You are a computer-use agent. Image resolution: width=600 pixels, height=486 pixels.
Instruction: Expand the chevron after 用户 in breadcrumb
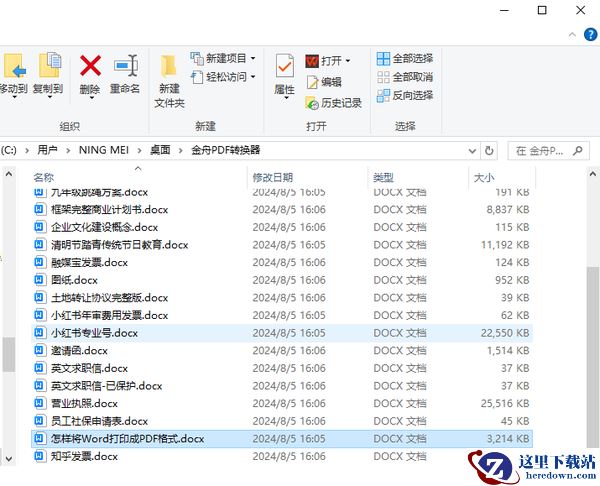pos(68,150)
